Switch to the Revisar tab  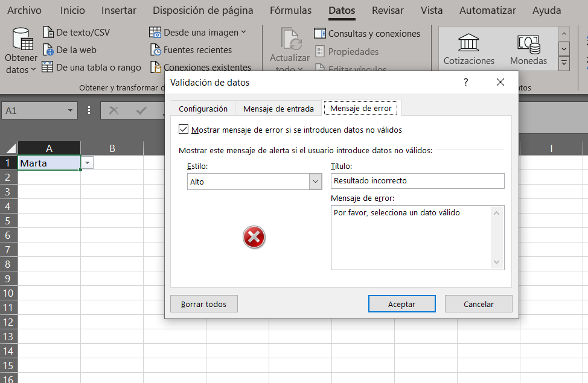click(x=388, y=10)
